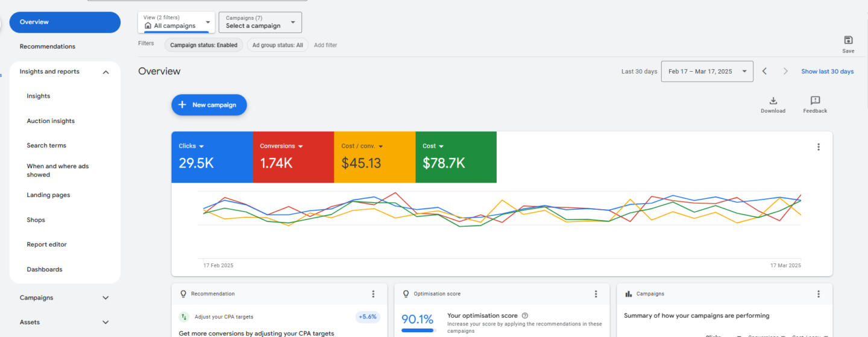The image size is (868, 337).
Task: Click the Recommendation lightbulb icon
Action: tap(183, 294)
